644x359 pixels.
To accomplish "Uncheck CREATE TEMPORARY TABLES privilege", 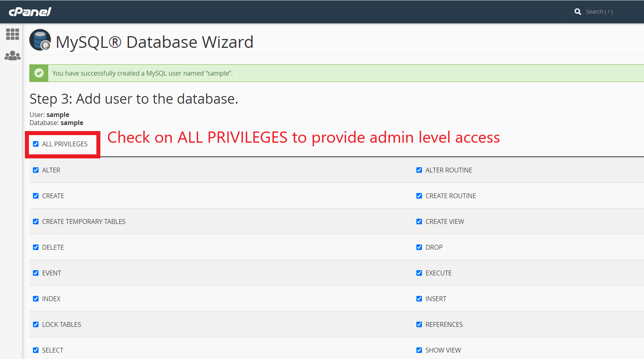I will [36, 222].
